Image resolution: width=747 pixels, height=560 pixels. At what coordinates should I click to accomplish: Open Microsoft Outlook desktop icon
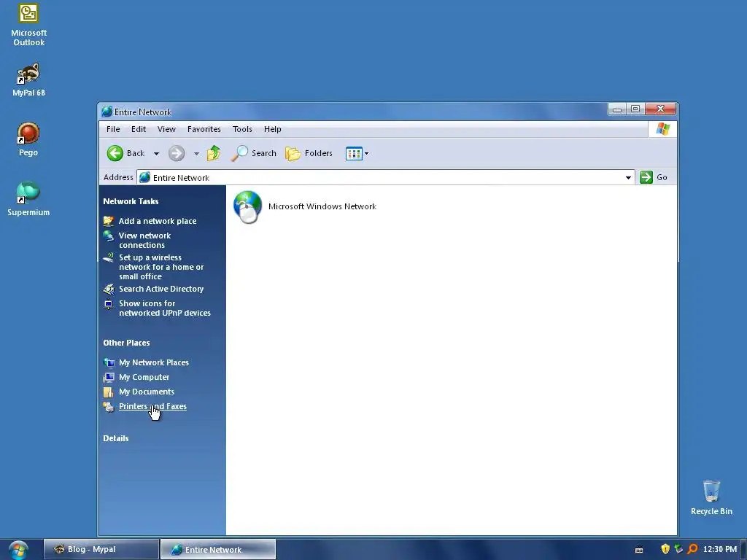(x=28, y=25)
